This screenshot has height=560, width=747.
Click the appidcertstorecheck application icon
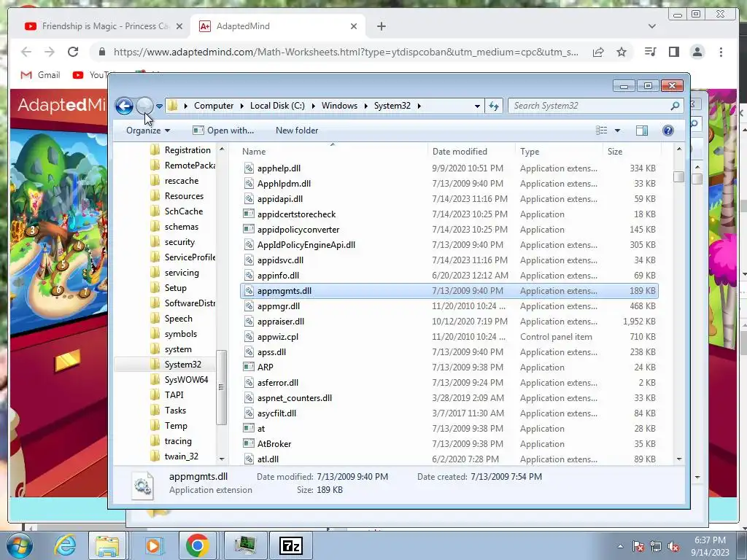coord(249,214)
